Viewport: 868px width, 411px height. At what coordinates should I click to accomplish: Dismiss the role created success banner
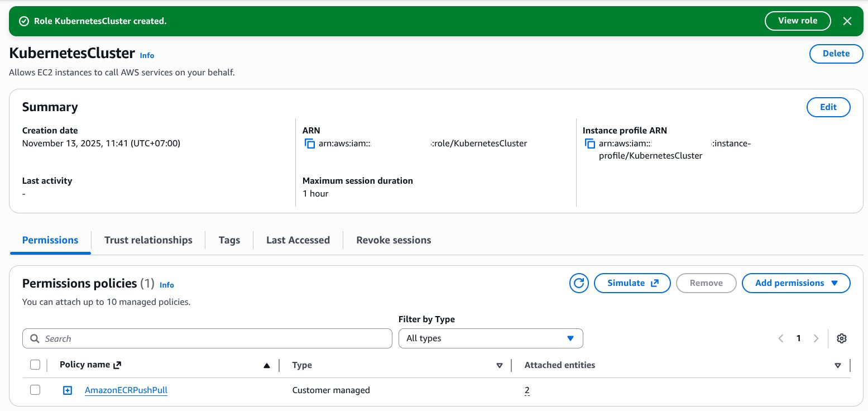[x=847, y=21]
